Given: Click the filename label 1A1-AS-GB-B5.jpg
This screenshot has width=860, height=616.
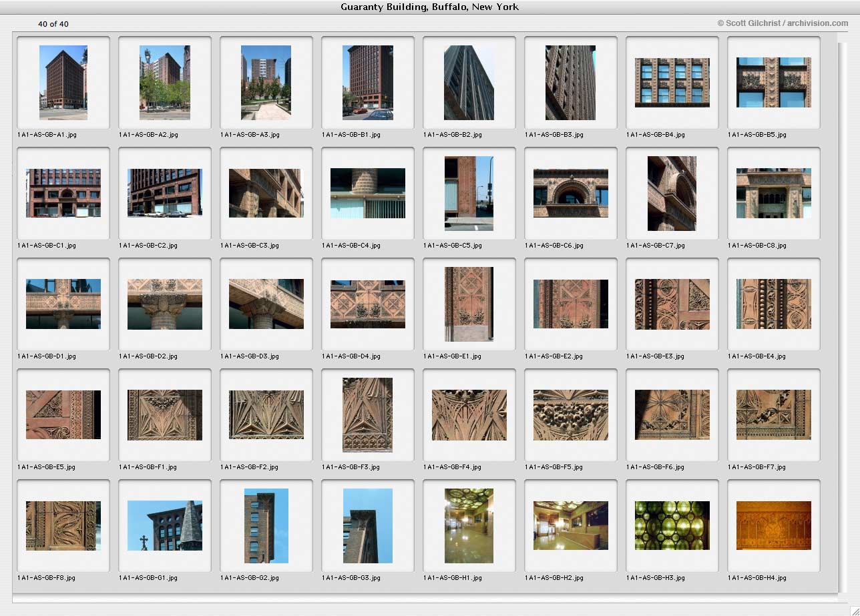Looking at the screenshot, I should 757,135.
